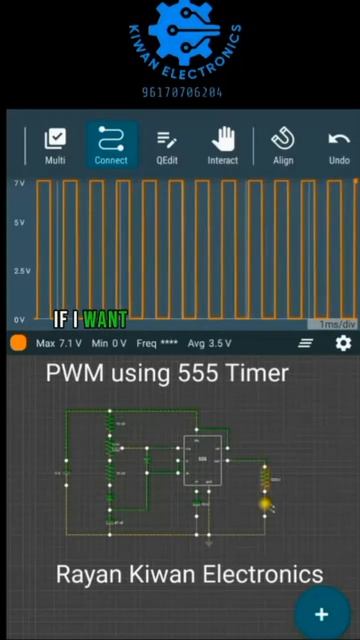This screenshot has height=640, width=360.
Task: Click the 5V axis label
Action: (20, 223)
